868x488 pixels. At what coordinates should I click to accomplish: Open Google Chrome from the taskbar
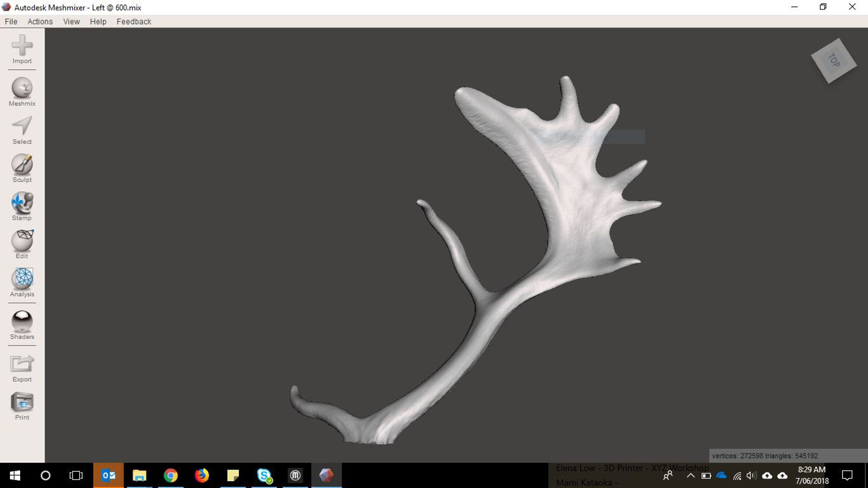(x=170, y=475)
